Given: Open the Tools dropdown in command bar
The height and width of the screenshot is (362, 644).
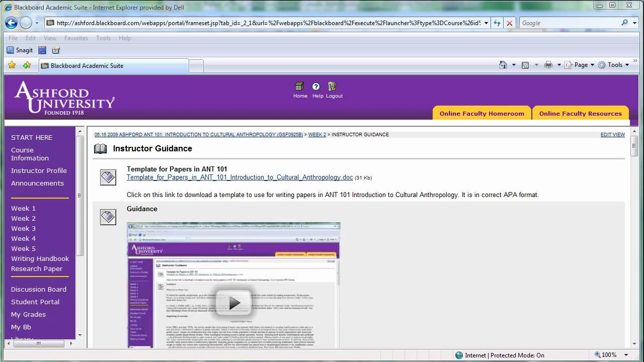Looking at the screenshot, I should (614, 65).
